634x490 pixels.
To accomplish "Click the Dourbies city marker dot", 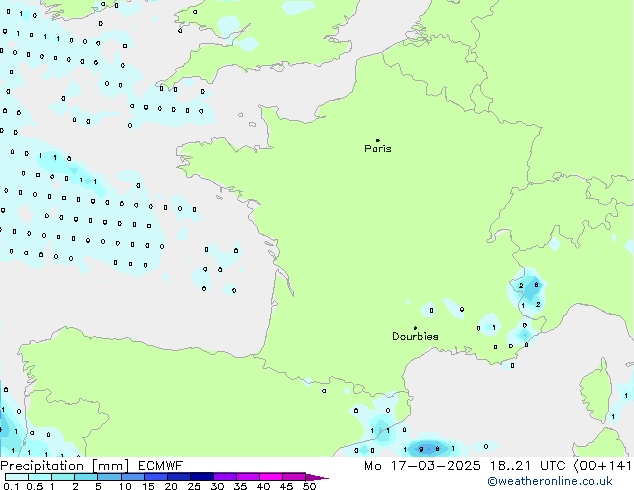I will [415, 328].
